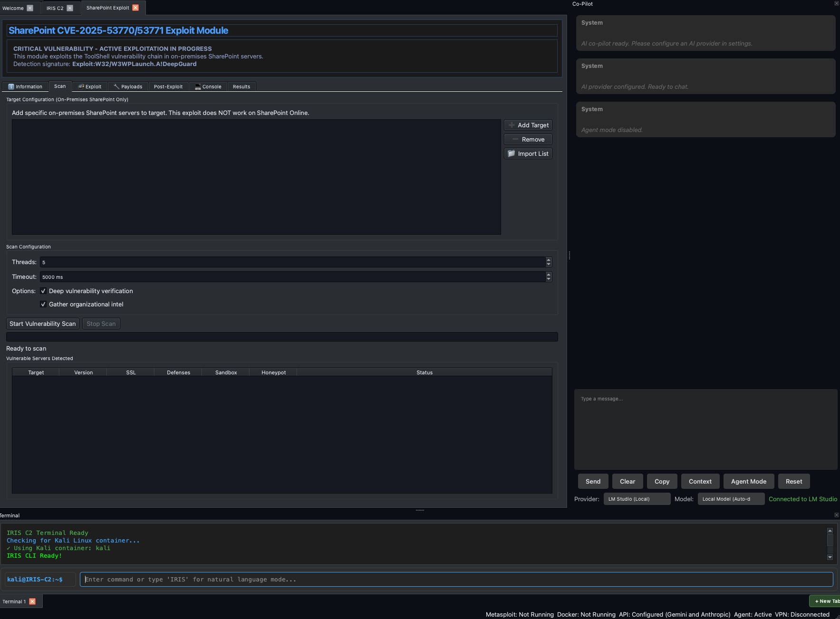Sort by the Target column header
The width and height of the screenshot is (840, 619).
tap(36, 372)
